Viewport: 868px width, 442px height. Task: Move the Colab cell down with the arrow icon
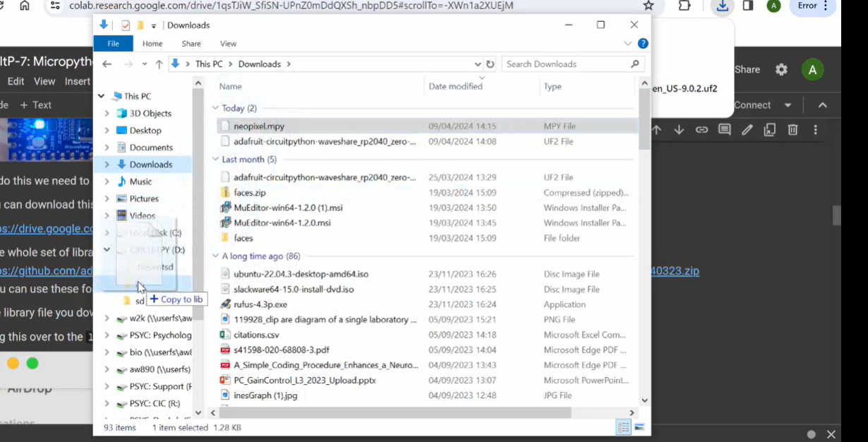click(679, 130)
